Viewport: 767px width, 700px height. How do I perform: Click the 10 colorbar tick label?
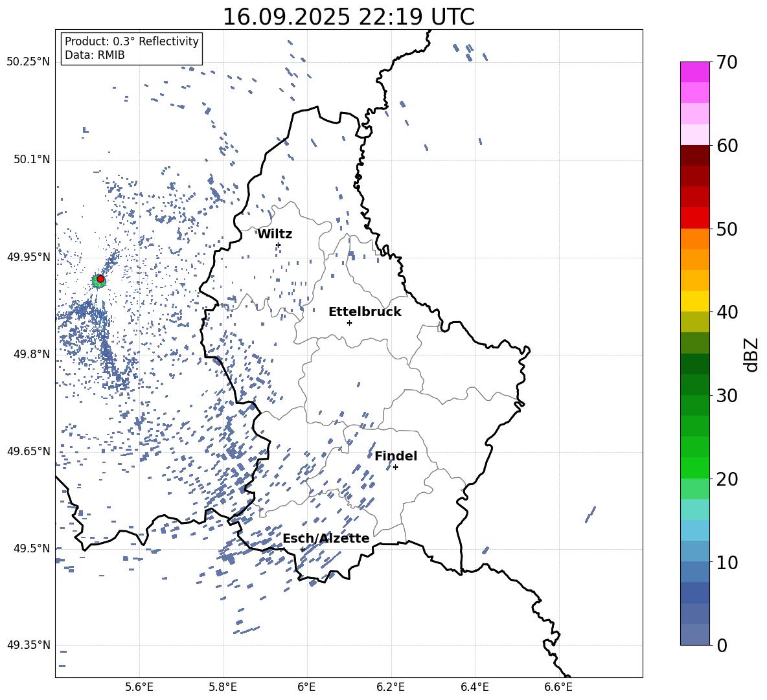tap(727, 563)
